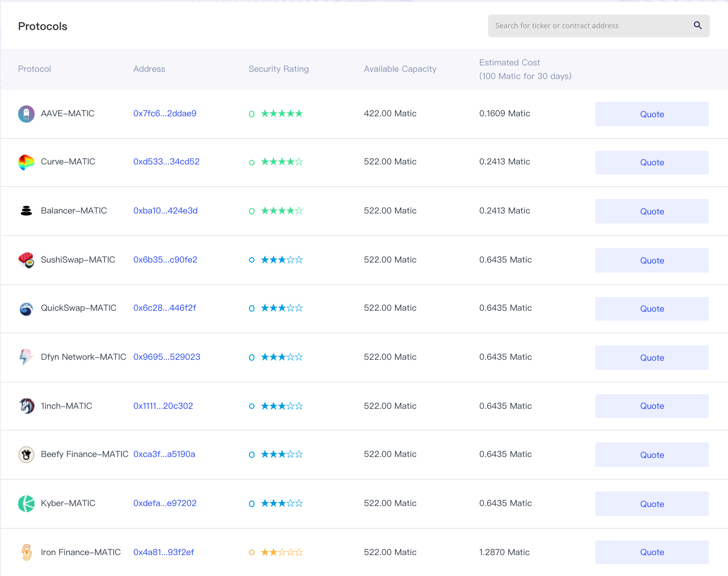This screenshot has width=728, height=576.
Task: Select the SushiSwap-MATIC protocol name
Action: click(x=78, y=260)
